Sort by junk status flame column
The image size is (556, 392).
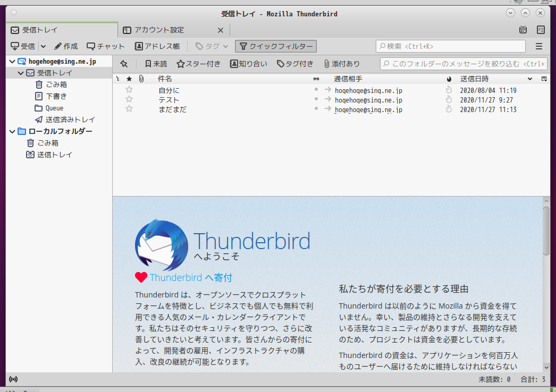click(x=449, y=79)
